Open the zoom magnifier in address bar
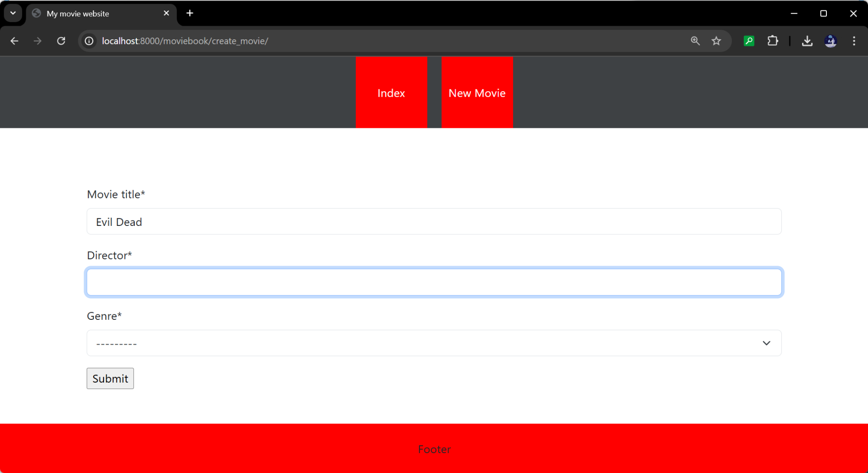The image size is (868, 473). click(x=695, y=41)
